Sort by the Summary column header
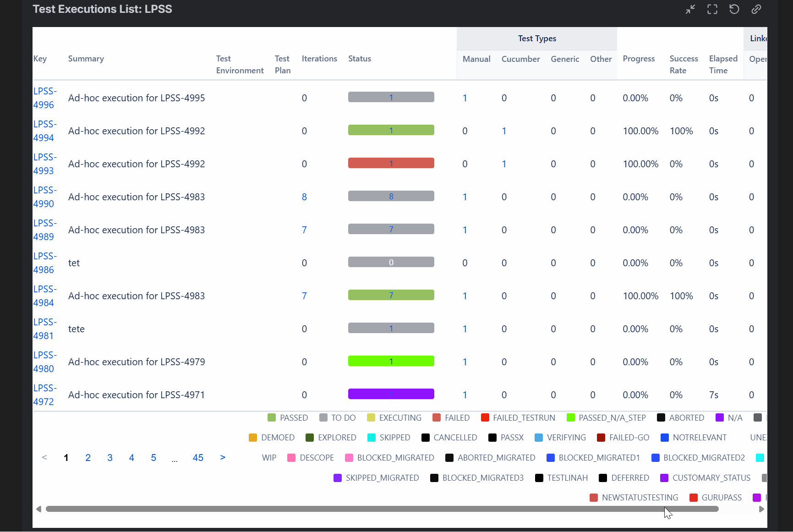The image size is (793, 532). [x=86, y=59]
